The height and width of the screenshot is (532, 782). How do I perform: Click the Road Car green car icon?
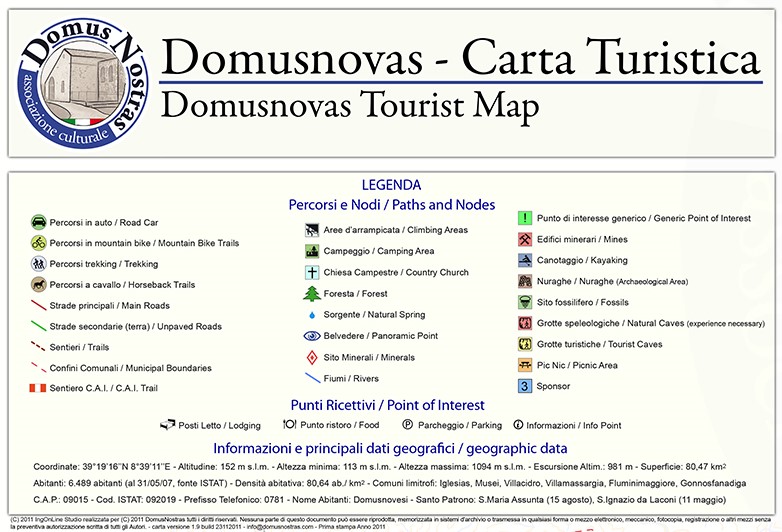[x=38, y=222]
